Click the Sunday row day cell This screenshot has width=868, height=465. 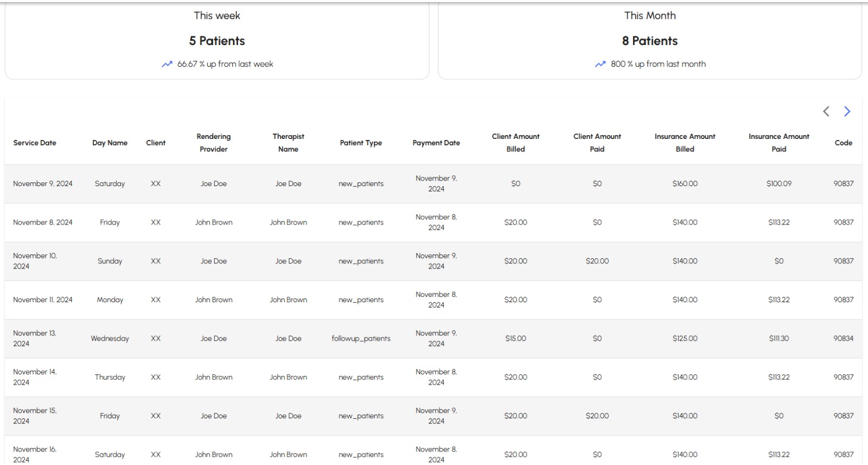[110, 261]
